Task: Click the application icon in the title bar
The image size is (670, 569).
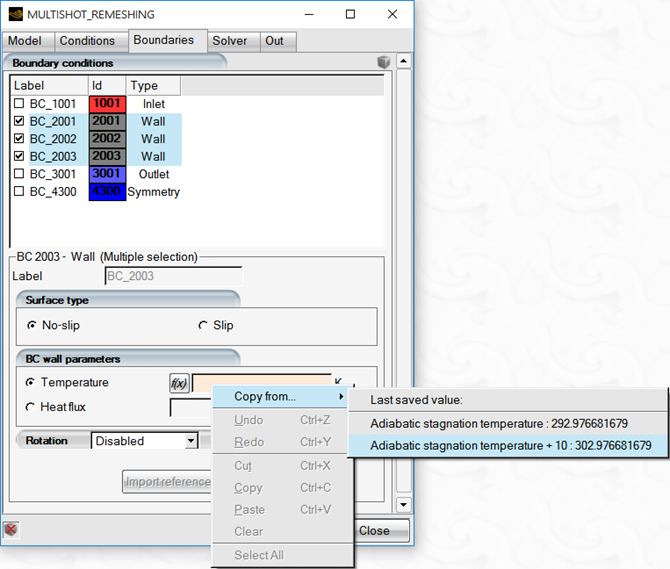Action: coord(15,15)
